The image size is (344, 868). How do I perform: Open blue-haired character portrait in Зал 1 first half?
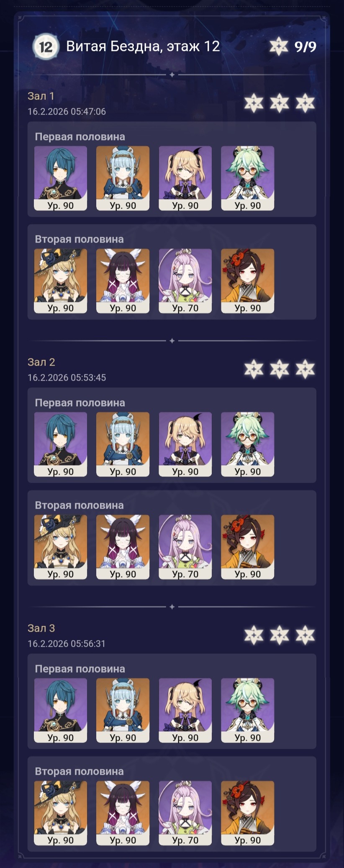click(x=61, y=178)
